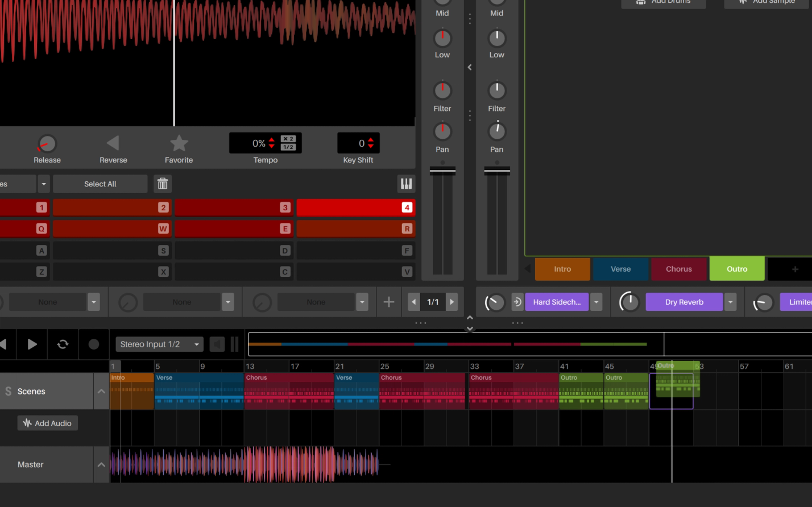Click the Add Drums button
Viewport: 812px width, 507px height.
tap(663, 2)
